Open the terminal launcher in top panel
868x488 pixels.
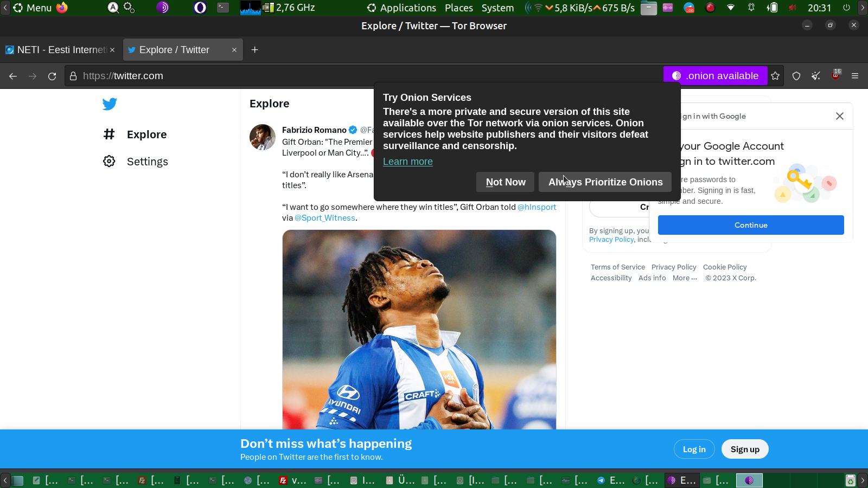pyautogui.click(x=223, y=8)
